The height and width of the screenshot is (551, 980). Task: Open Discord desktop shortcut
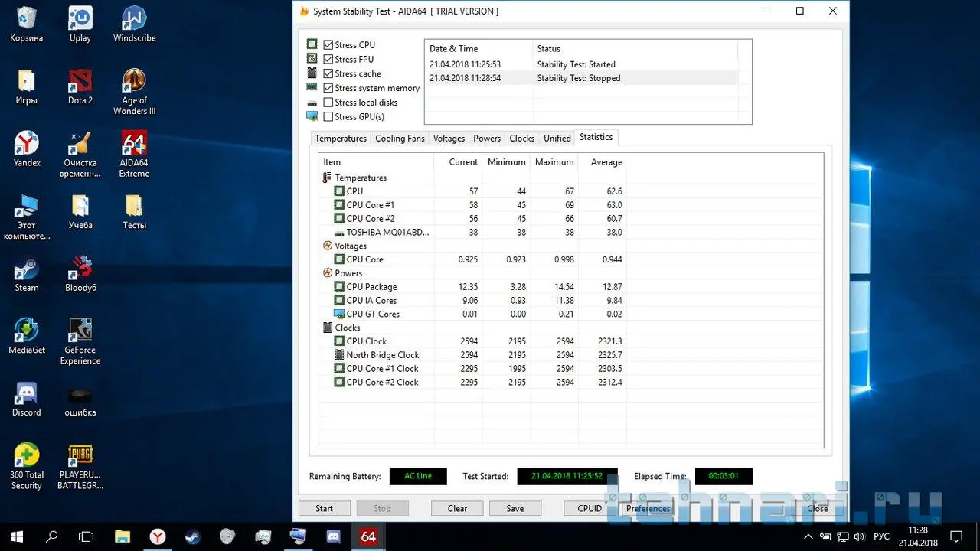pos(27,396)
